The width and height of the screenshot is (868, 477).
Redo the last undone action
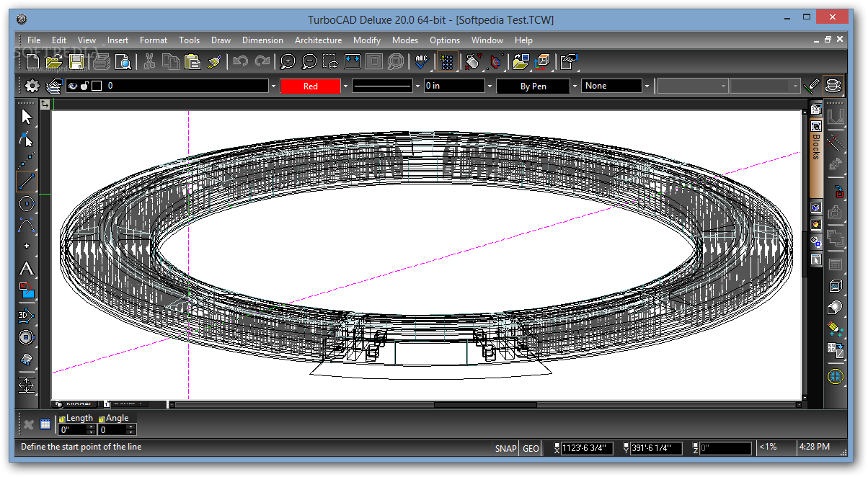click(x=262, y=62)
